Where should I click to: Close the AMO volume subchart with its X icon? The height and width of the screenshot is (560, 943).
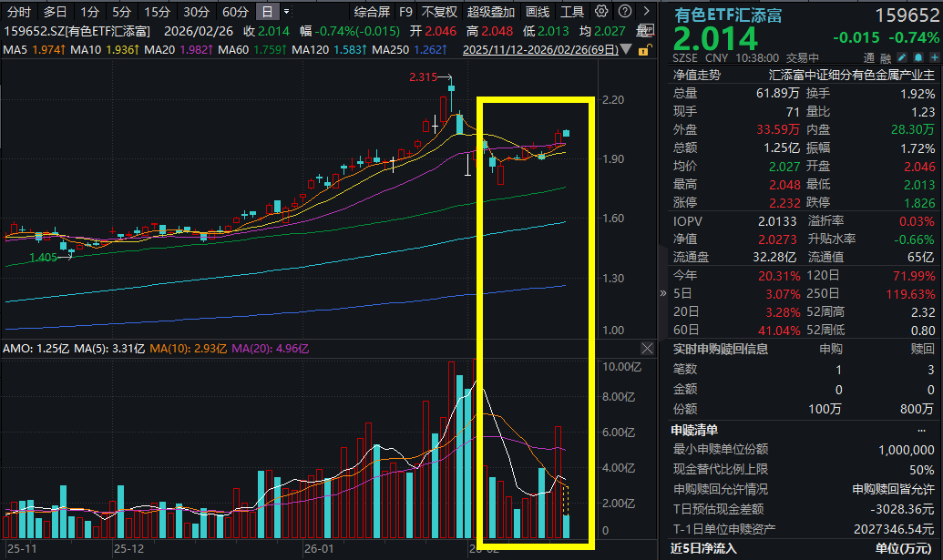click(645, 349)
